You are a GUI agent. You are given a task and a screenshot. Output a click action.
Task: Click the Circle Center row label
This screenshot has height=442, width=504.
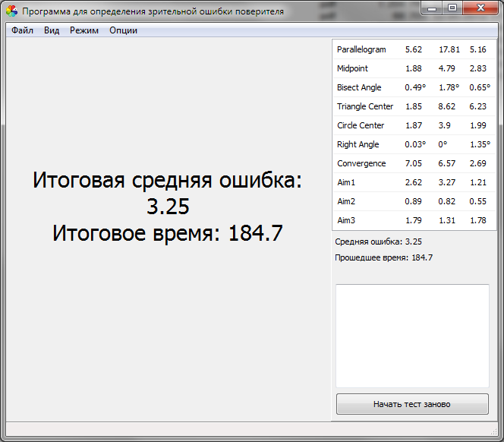(361, 125)
